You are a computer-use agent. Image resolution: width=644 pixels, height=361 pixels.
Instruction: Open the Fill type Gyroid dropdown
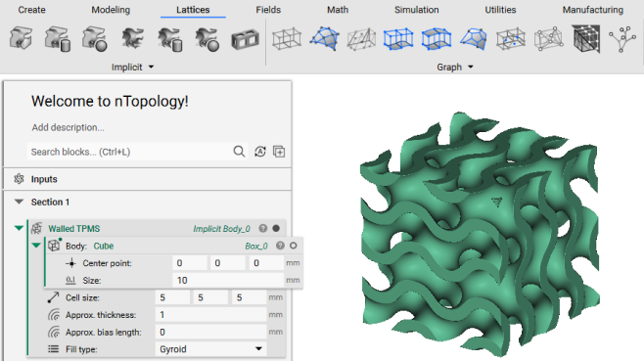click(211, 349)
